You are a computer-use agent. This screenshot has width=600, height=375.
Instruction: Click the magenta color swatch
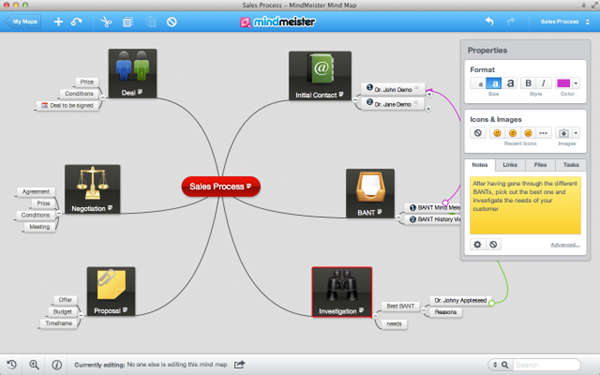563,83
